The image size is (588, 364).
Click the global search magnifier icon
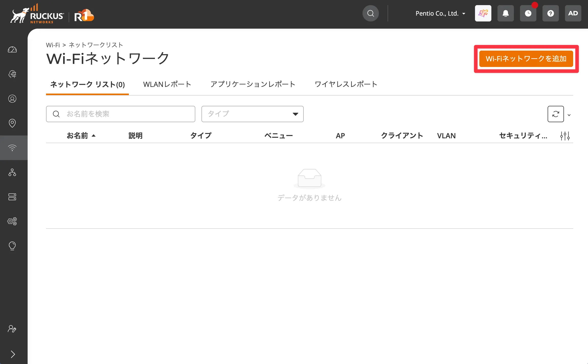coord(371,13)
